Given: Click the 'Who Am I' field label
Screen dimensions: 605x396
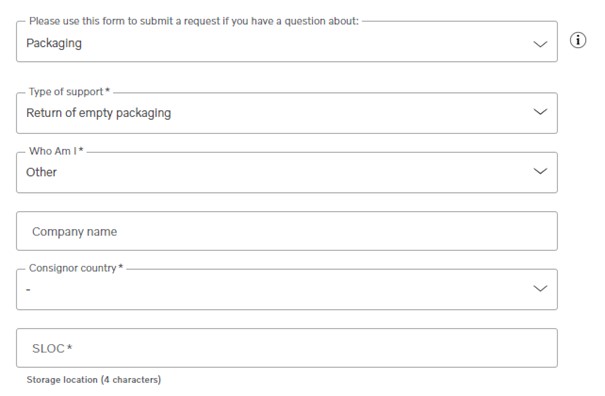Looking at the screenshot, I should point(53,151).
